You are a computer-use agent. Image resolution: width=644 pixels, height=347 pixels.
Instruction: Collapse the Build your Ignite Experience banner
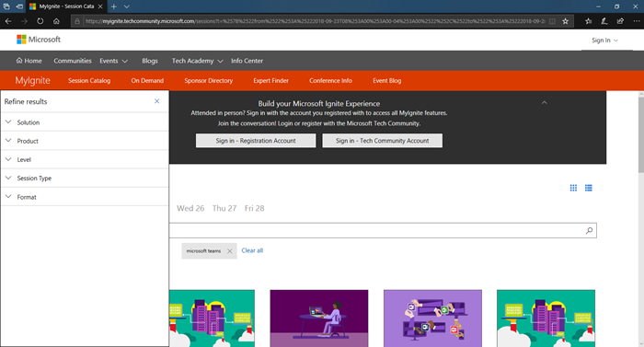pos(545,102)
